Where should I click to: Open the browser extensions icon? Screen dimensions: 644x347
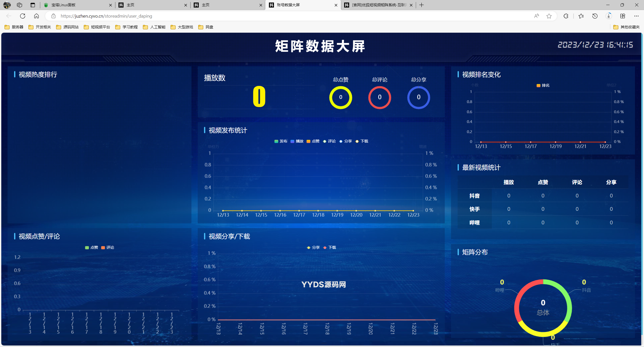[x=566, y=16]
